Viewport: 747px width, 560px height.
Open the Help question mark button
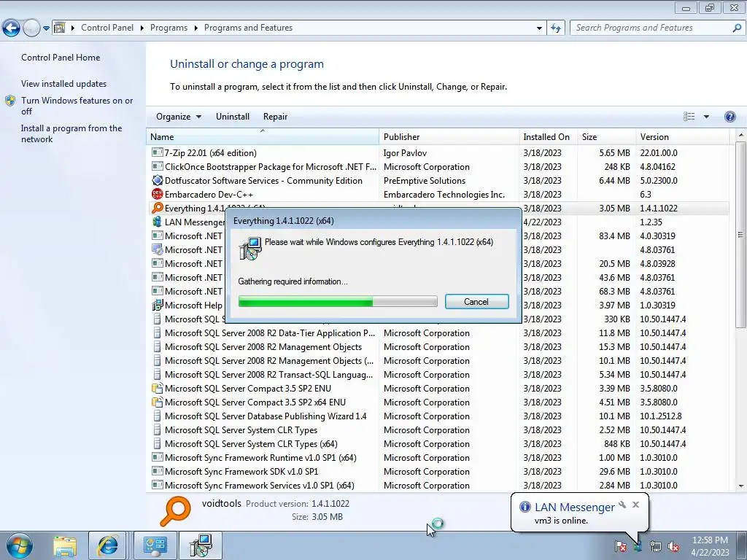click(729, 117)
